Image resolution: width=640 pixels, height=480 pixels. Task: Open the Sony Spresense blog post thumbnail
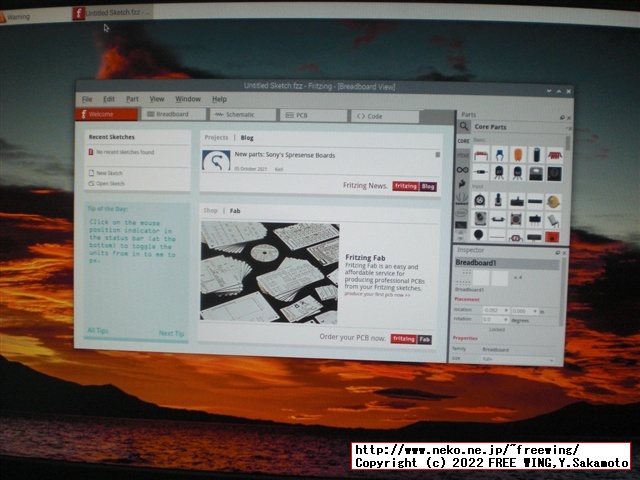216,160
